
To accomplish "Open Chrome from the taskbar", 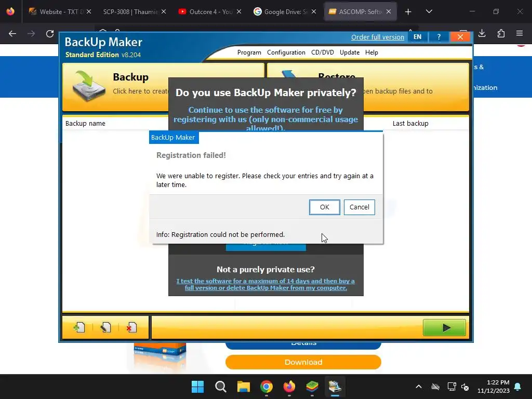I will 267,387.
